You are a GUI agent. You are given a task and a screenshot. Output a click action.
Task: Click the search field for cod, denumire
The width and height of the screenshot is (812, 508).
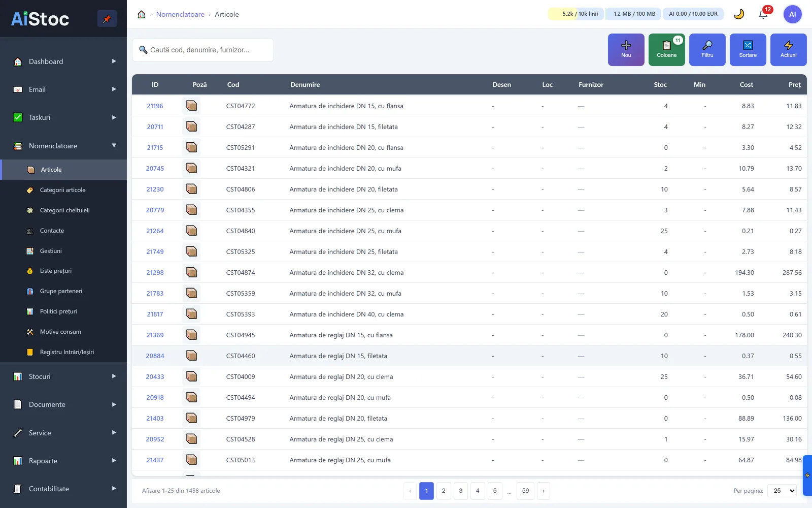tap(203, 50)
